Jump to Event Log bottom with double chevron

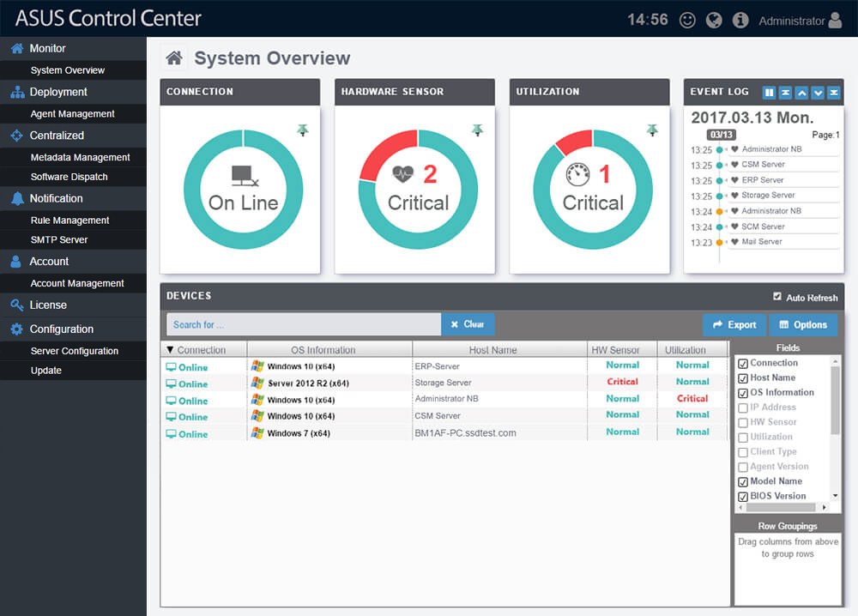tap(833, 92)
